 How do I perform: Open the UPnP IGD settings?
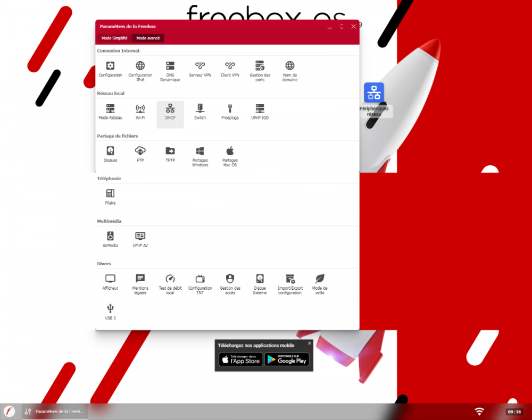260,112
